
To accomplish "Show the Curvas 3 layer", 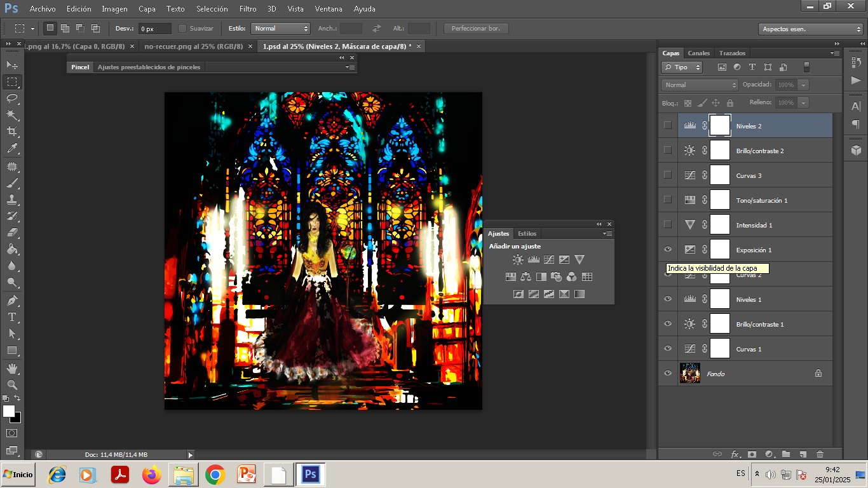I will 667,175.
